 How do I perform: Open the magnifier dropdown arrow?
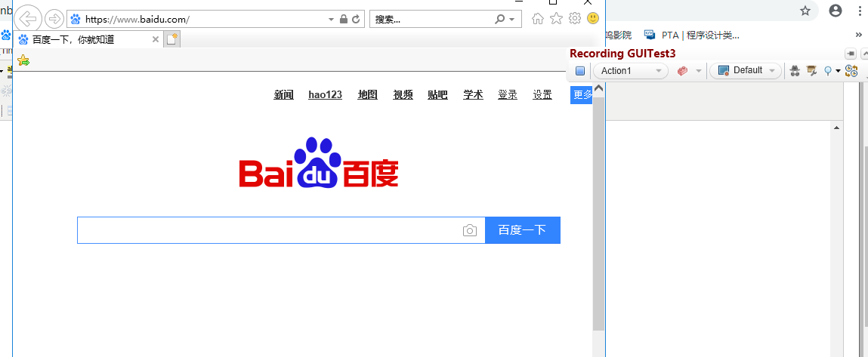838,71
